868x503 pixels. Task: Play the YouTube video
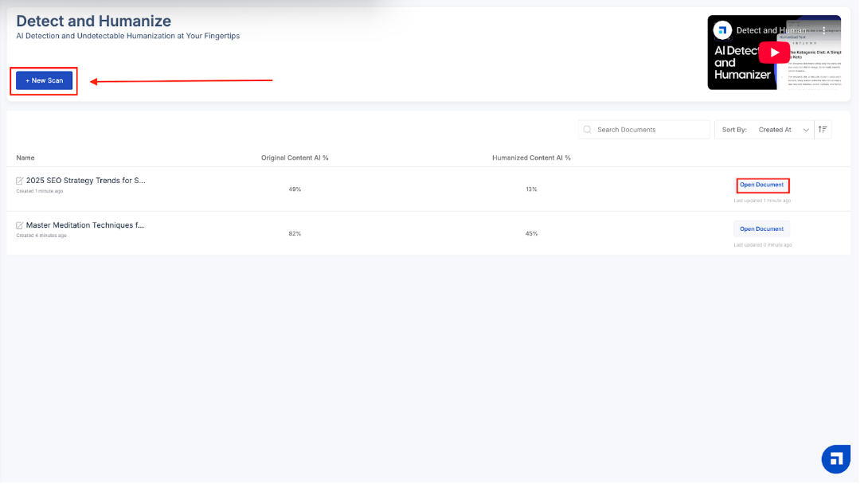pyautogui.click(x=773, y=53)
